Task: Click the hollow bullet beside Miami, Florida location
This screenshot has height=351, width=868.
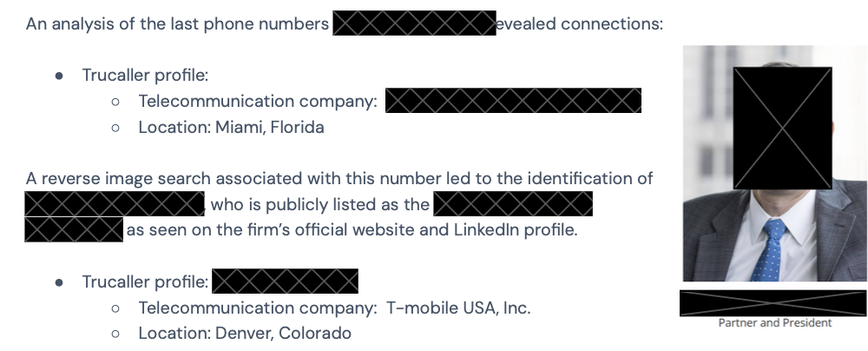Action: pos(115,128)
